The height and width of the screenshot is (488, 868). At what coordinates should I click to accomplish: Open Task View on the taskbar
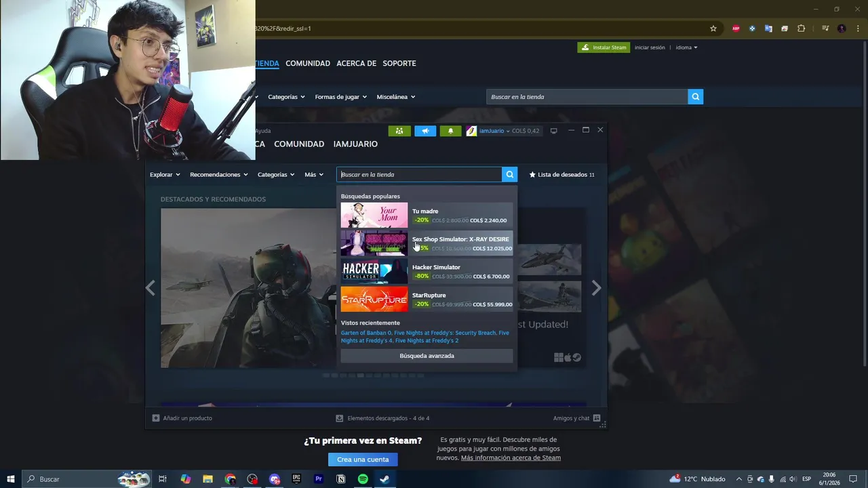(x=163, y=479)
